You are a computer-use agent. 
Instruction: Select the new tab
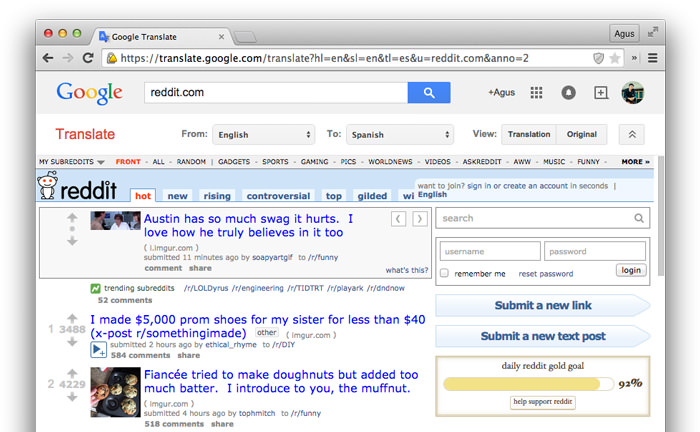[177, 195]
